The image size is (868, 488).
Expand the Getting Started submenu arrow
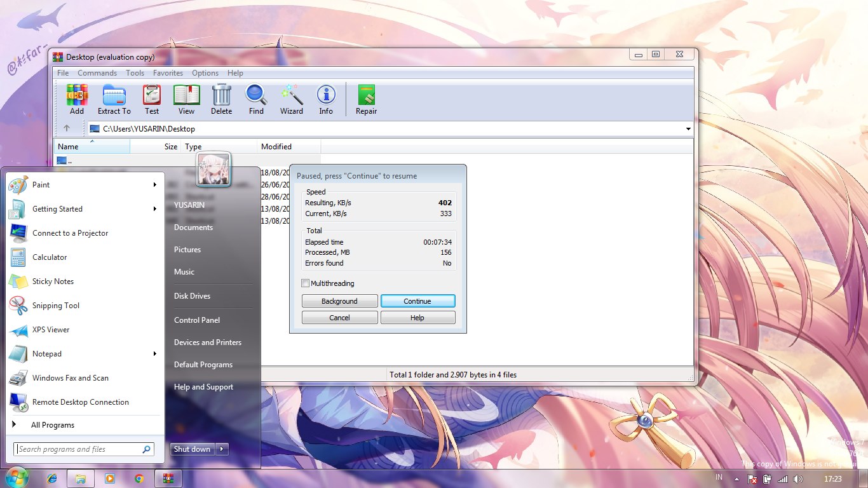pos(154,209)
